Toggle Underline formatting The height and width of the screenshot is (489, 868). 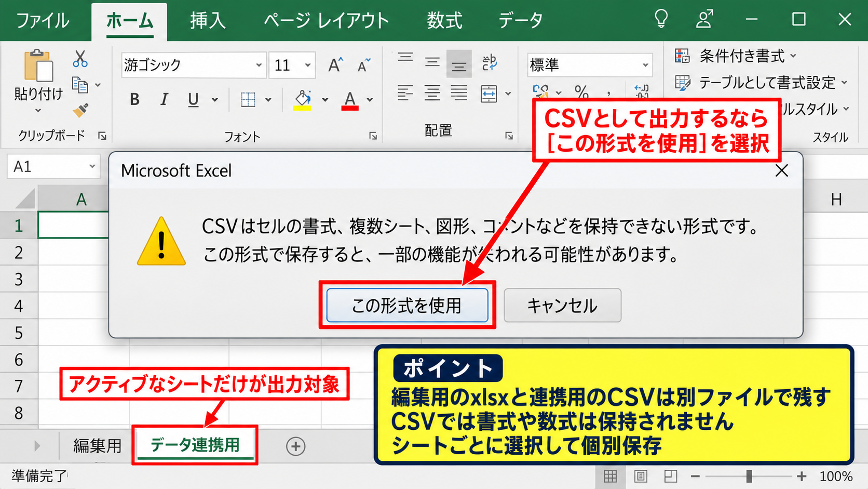193,99
